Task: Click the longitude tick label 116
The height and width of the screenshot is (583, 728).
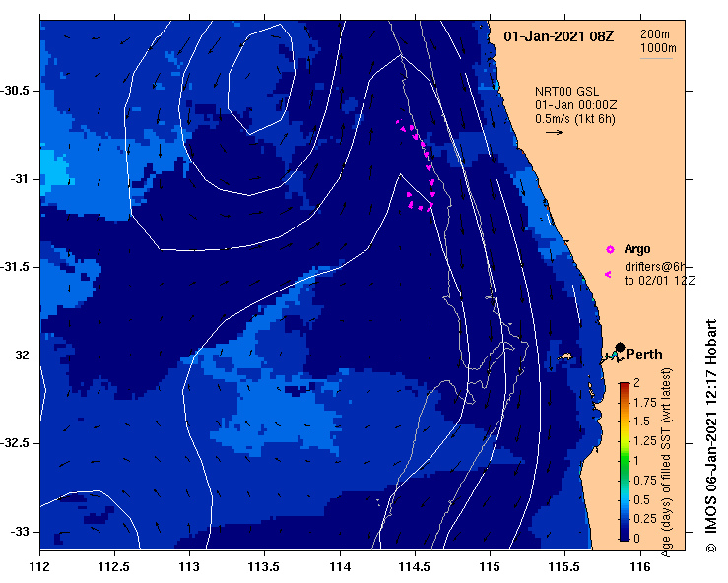Action: point(640,567)
